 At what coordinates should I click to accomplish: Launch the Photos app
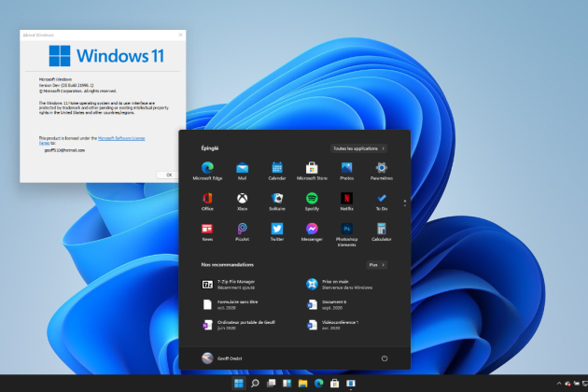point(347,171)
